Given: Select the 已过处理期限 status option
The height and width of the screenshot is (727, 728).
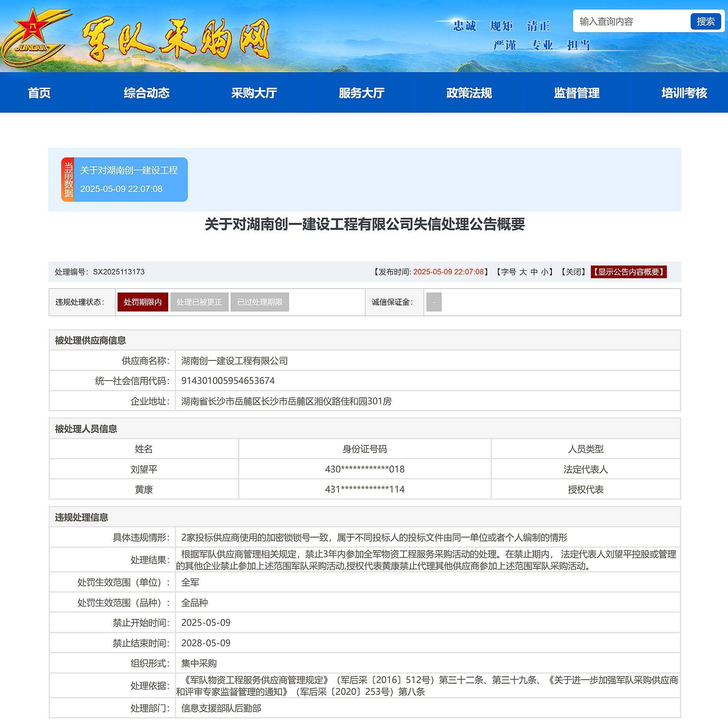Looking at the screenshot, I should tap(261, 302).
